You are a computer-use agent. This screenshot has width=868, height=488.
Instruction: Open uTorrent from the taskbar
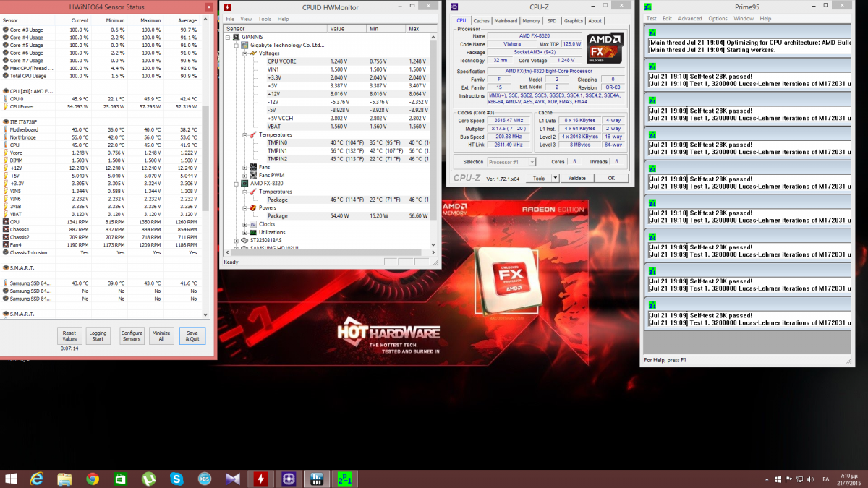[x=148, y=478]
